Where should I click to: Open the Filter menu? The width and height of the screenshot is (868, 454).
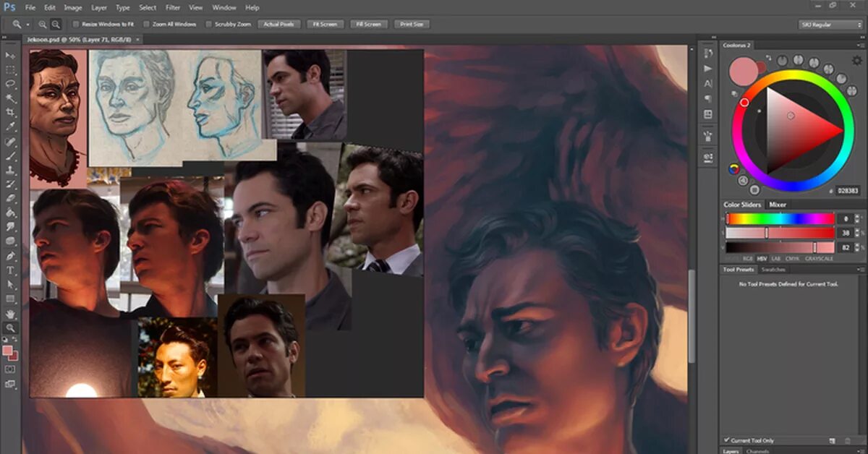(x=173, y=7)
